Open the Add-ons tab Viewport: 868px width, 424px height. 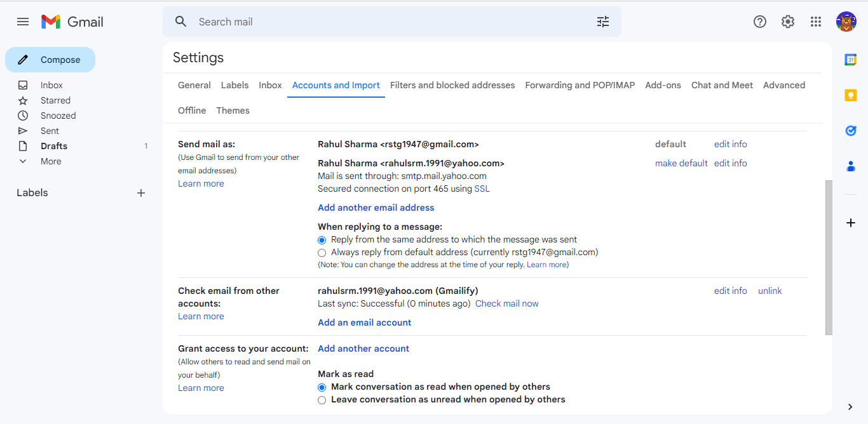[x=663, y=85]
